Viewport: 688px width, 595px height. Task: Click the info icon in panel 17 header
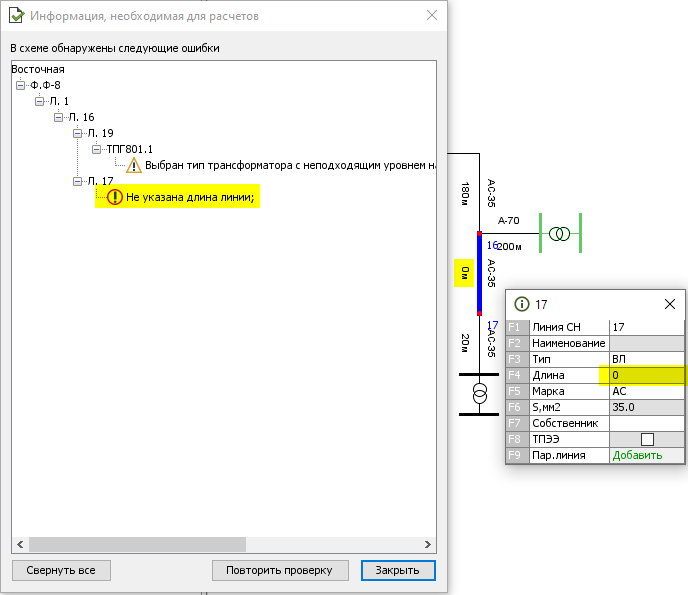522,304
